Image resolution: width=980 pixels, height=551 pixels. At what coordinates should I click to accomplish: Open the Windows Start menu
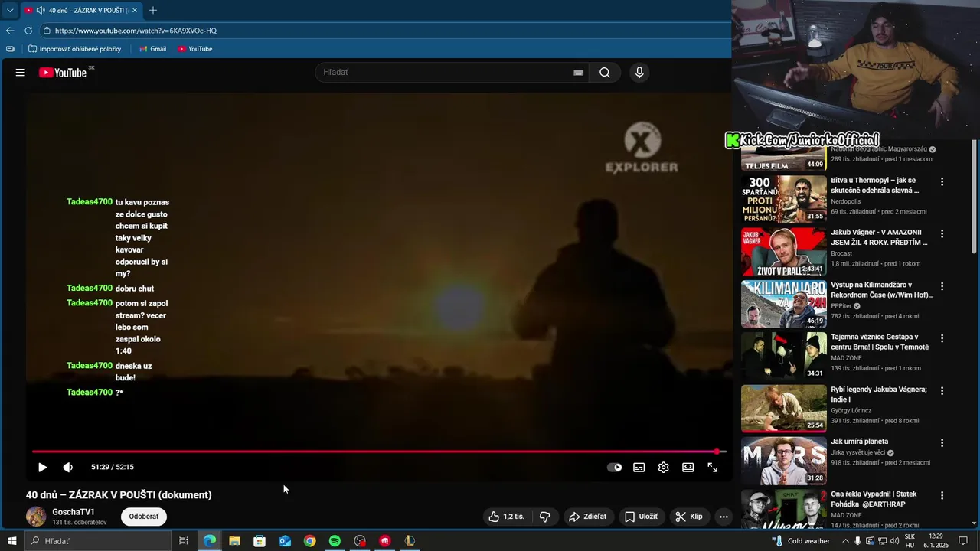click(11, 541)
